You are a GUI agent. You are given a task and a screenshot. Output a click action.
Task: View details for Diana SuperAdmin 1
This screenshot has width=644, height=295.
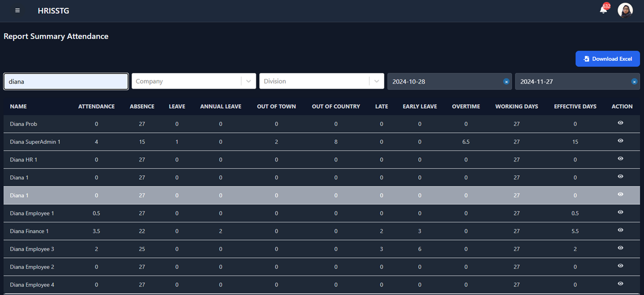(x=621, y=141)
